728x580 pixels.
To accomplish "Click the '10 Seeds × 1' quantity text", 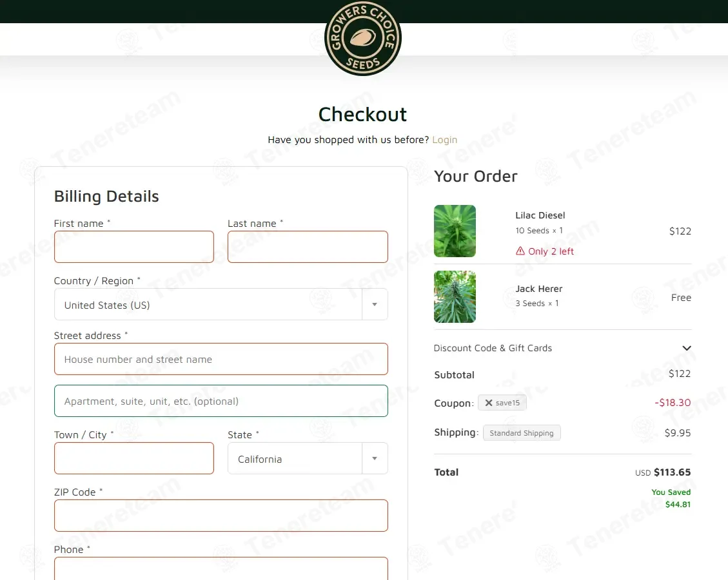I will [539, 231].
